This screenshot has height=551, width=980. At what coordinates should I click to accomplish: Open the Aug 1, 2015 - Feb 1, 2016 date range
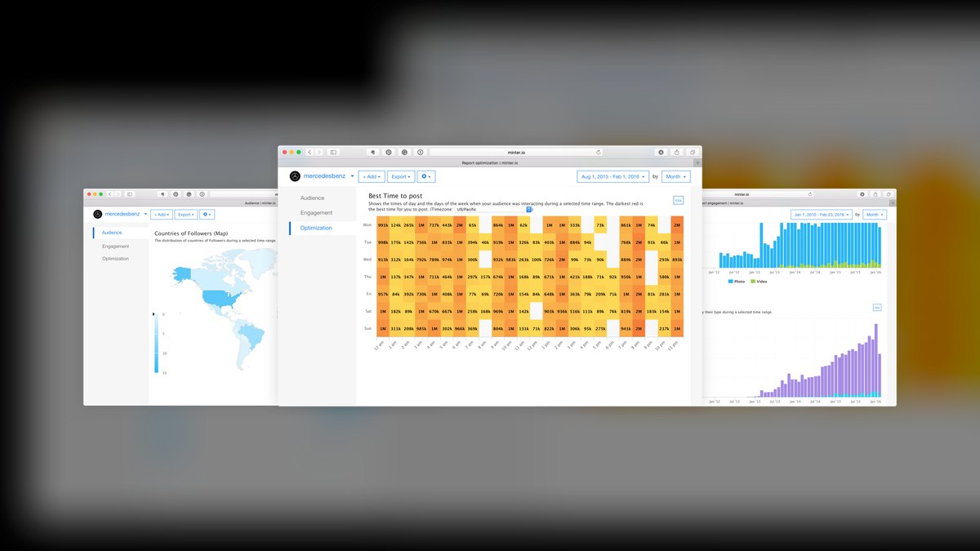[612, 176]
